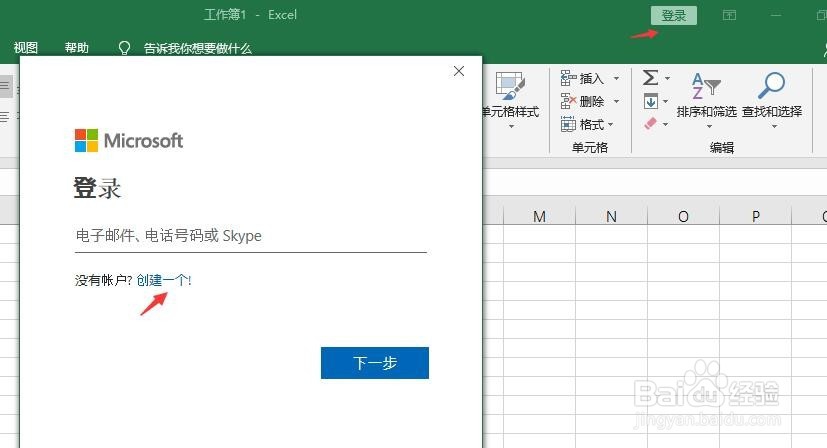Click the 登录 sign-in button in title bar
The height and width of the screenshot is (448, 827).
(674, 15)
